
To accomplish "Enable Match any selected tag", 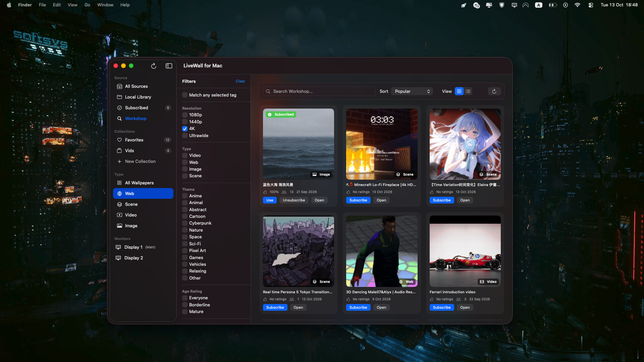I will coord(185,95).
